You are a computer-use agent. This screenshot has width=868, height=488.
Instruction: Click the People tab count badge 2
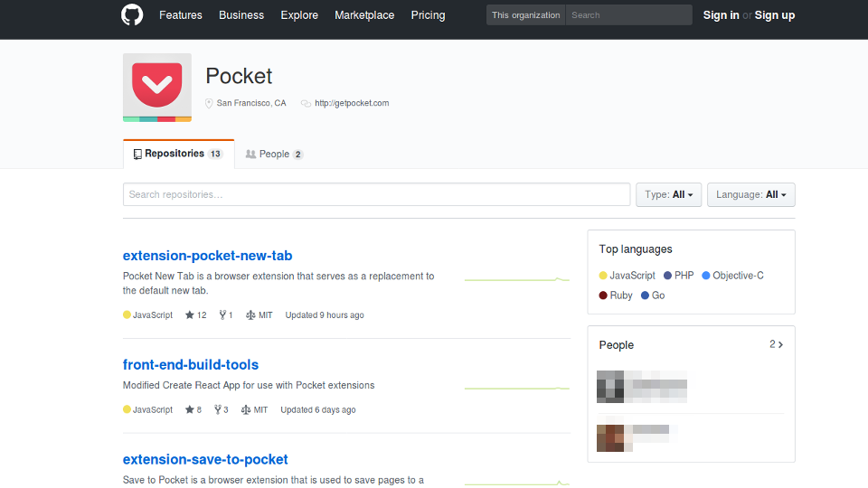(297, 155)
